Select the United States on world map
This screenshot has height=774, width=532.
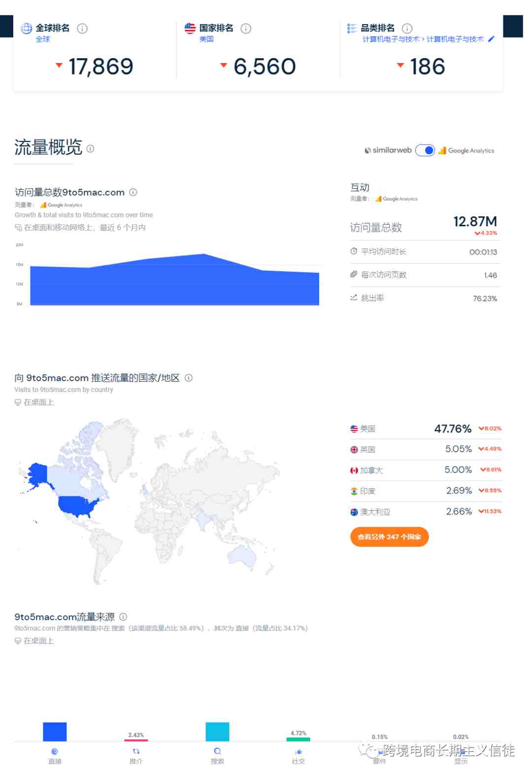[78, 506]
